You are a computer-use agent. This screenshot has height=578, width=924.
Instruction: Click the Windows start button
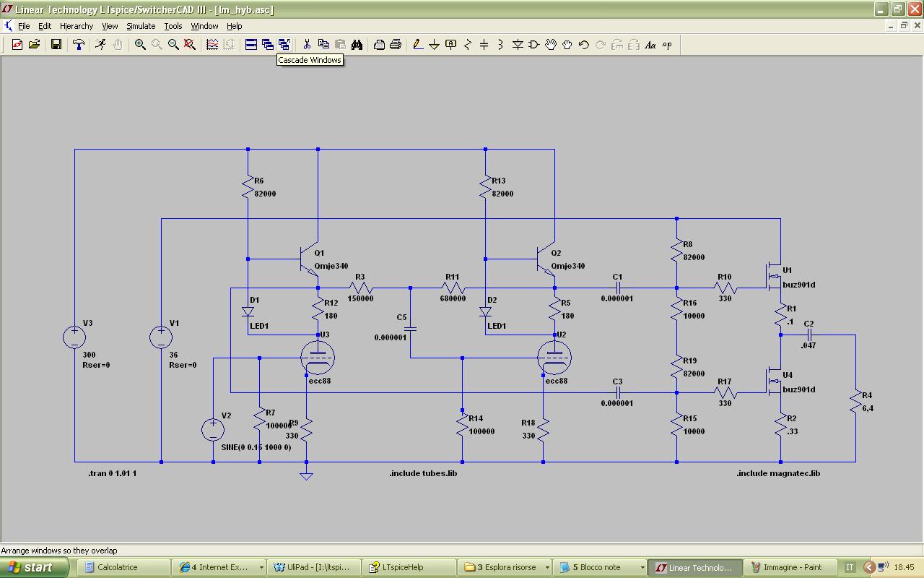pyautogui.click(x=35, y=567)
